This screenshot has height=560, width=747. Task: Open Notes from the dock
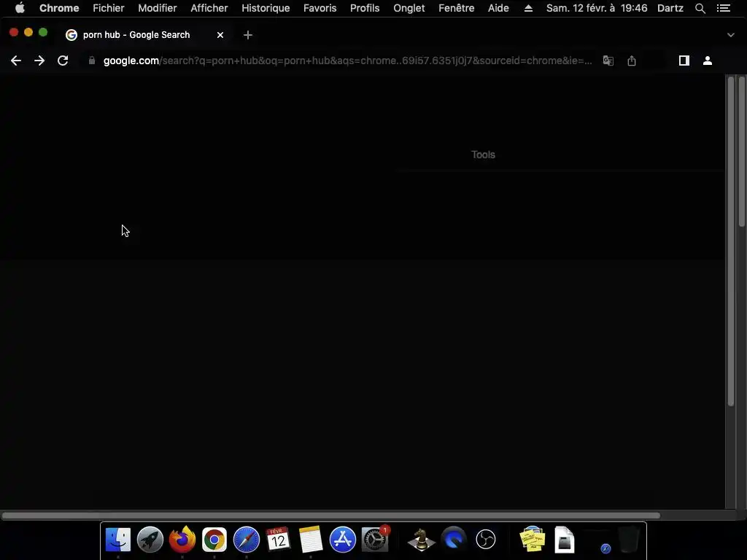click(x=311, y=540)
